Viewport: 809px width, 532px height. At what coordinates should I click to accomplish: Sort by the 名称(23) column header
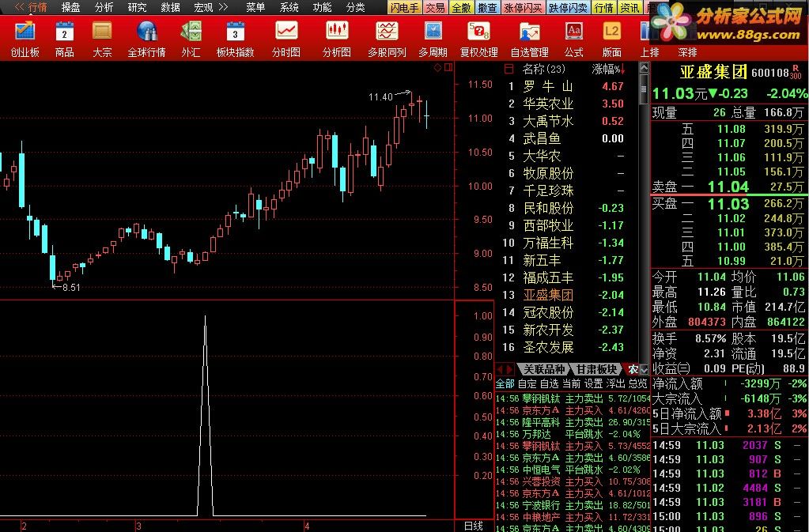click(544, 69)
